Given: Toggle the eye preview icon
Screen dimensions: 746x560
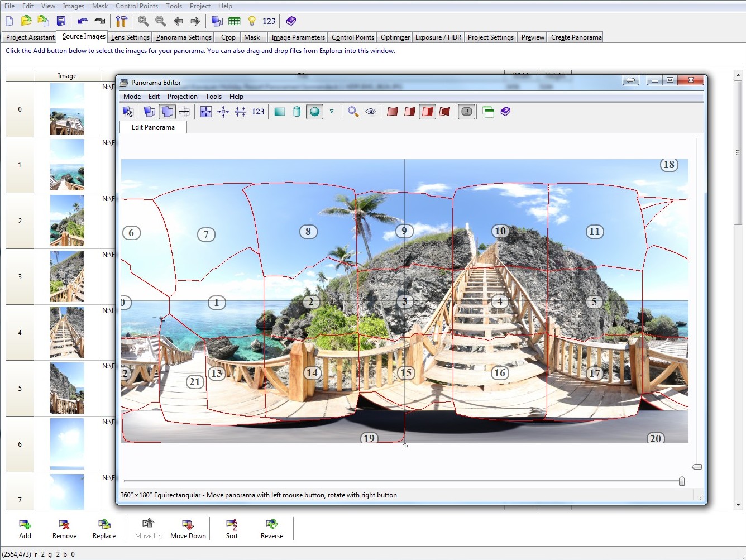Looking at the screenshot, I should [371, 112].
